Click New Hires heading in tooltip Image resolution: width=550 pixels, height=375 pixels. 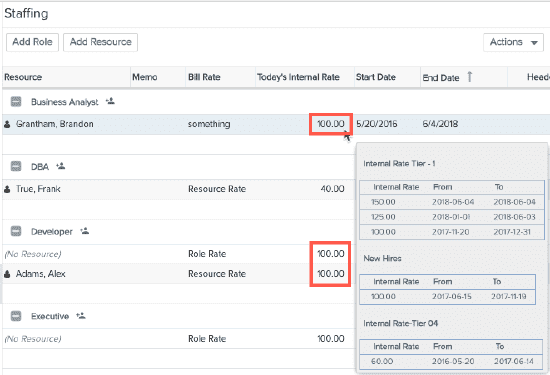[382, 259]
